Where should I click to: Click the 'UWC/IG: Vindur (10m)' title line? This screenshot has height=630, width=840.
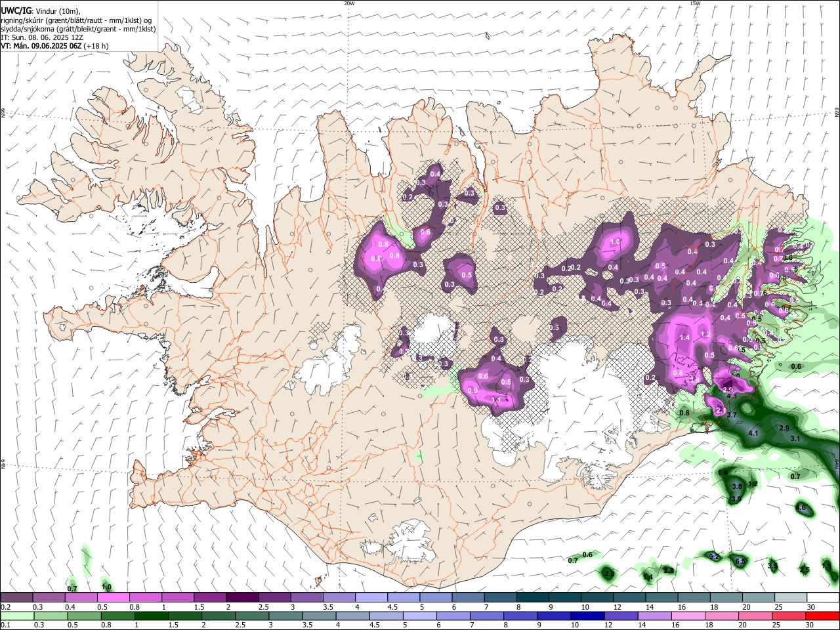40,11
